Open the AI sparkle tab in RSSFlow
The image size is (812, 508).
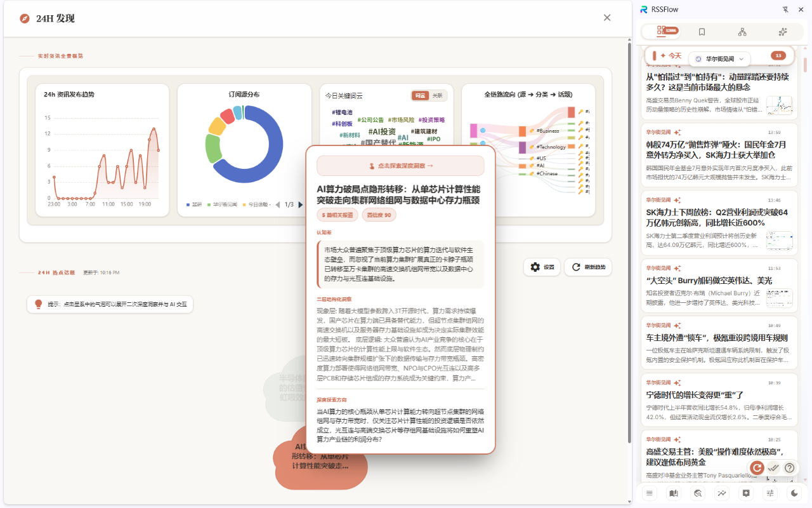[x=782, y=31]
